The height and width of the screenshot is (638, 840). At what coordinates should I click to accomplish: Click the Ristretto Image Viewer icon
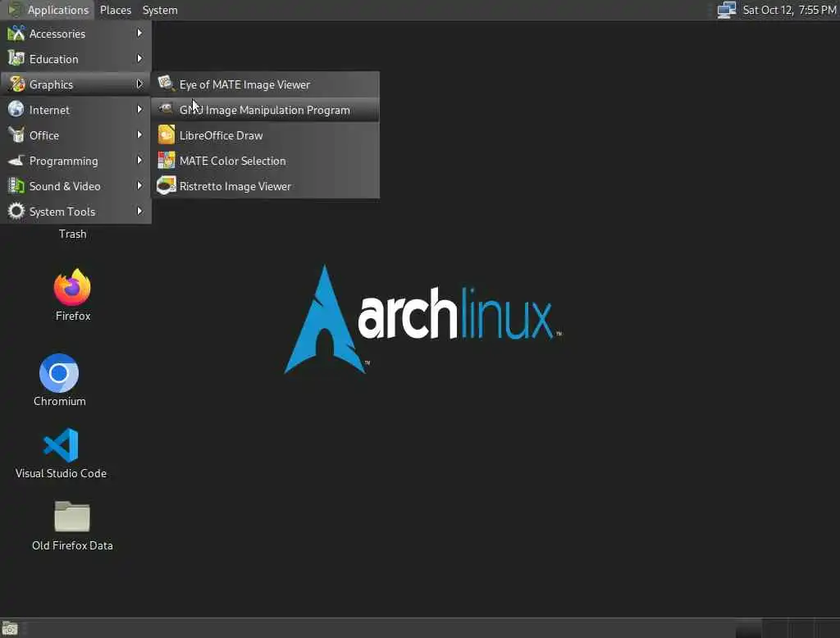point(166,186)
